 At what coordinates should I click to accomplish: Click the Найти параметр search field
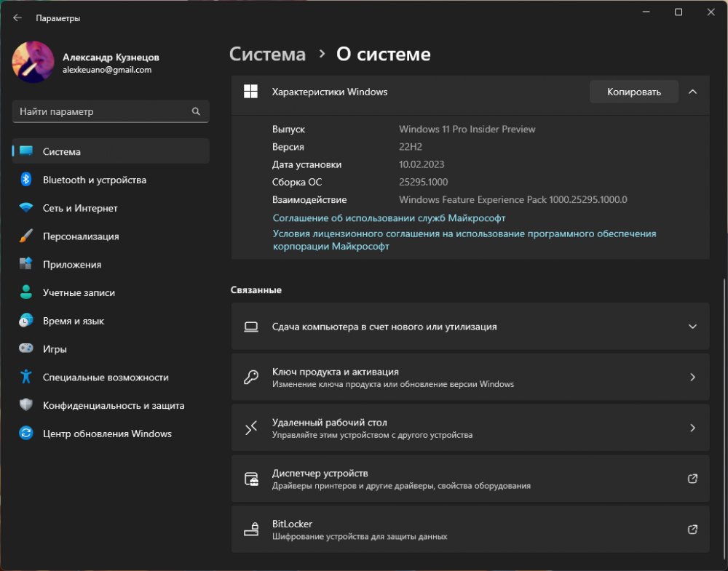coord(102,112)
